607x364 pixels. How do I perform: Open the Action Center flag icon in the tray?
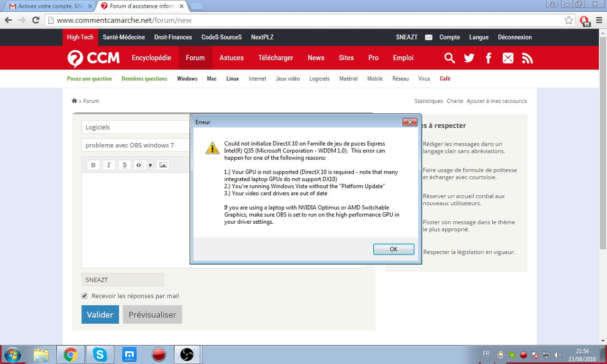pos(535,355)
